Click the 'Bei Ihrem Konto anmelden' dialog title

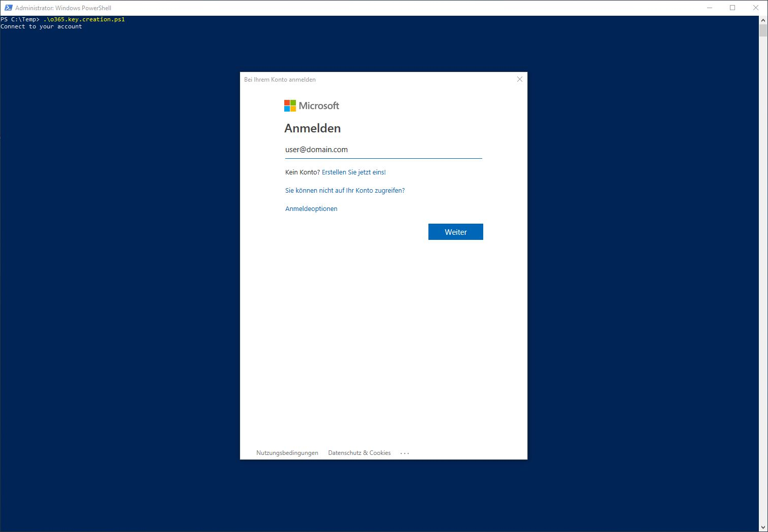pos(280,80)
